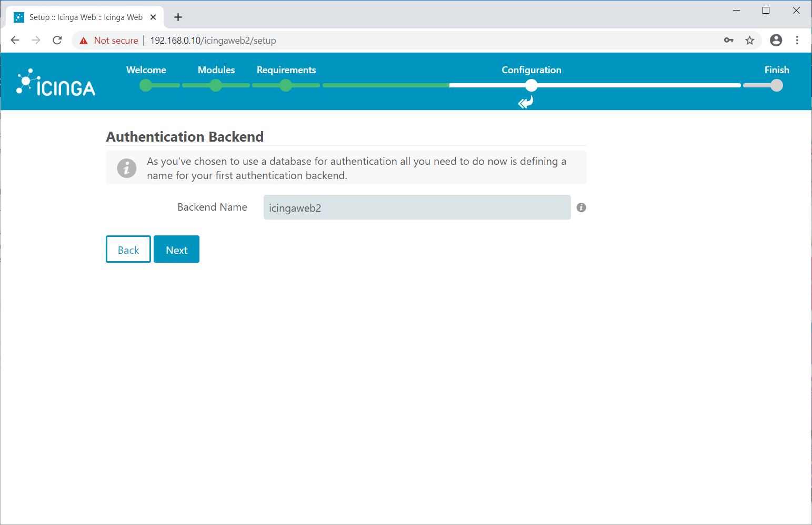The image size is (812, 525).
Task: Open the Not secure site warning
Action: tap(109, 41)
